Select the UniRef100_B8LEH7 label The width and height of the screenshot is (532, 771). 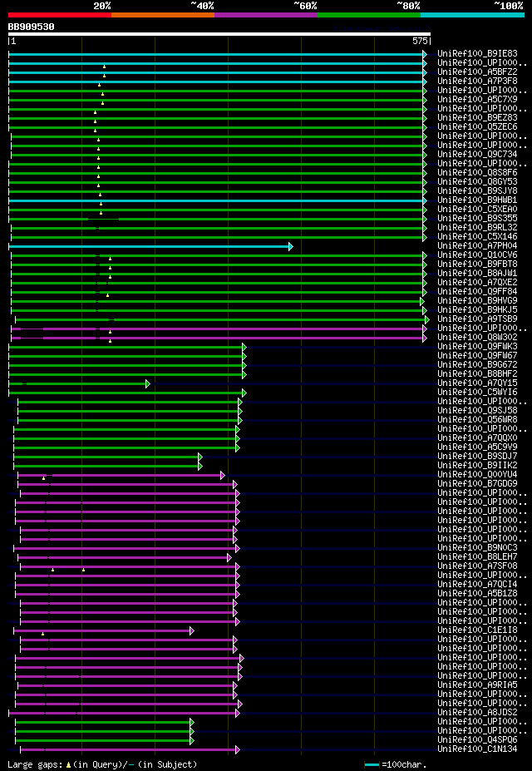(477, 557)
